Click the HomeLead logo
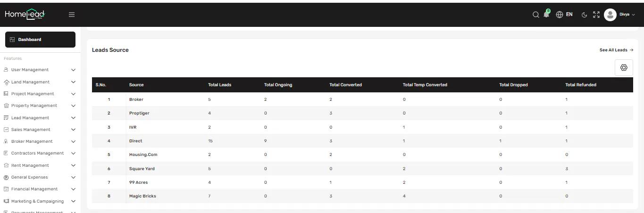 point(25,14)
